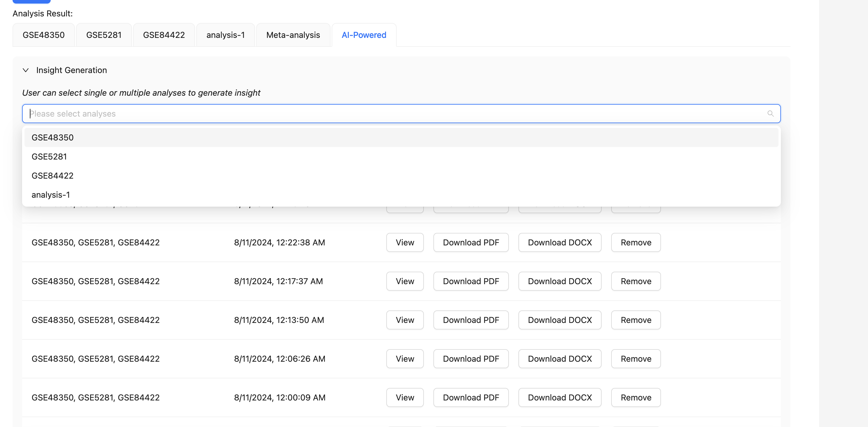View the 12:00:09 AM insight

click(x=405, y=397)
